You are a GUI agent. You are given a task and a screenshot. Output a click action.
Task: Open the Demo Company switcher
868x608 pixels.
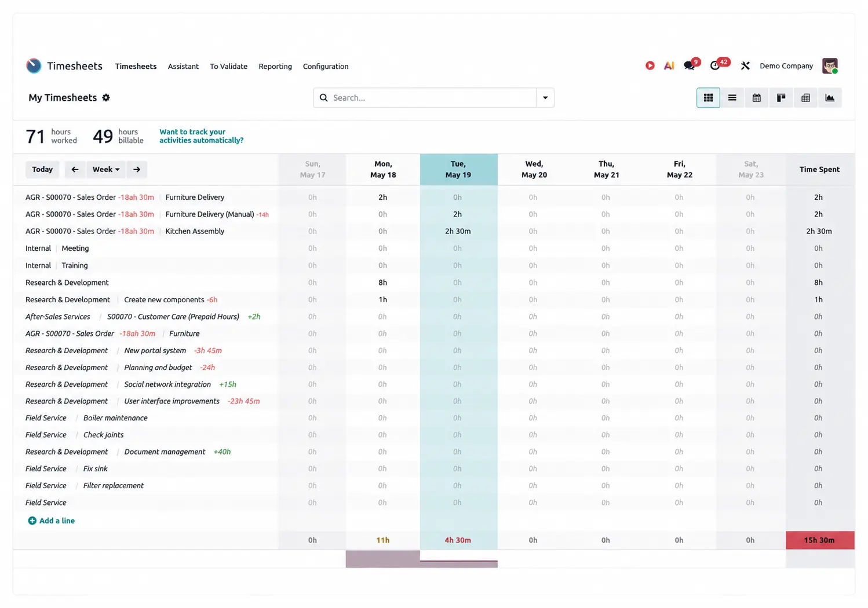[x=786, y=66]
